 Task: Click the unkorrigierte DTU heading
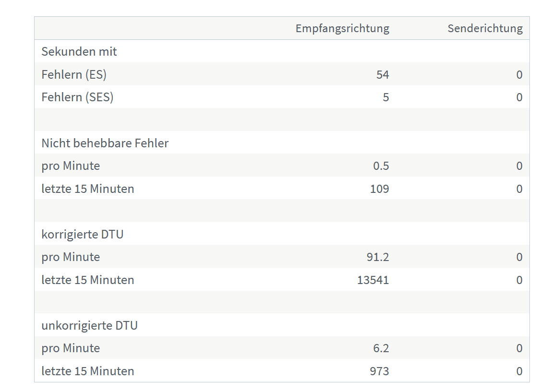(89, 325)
